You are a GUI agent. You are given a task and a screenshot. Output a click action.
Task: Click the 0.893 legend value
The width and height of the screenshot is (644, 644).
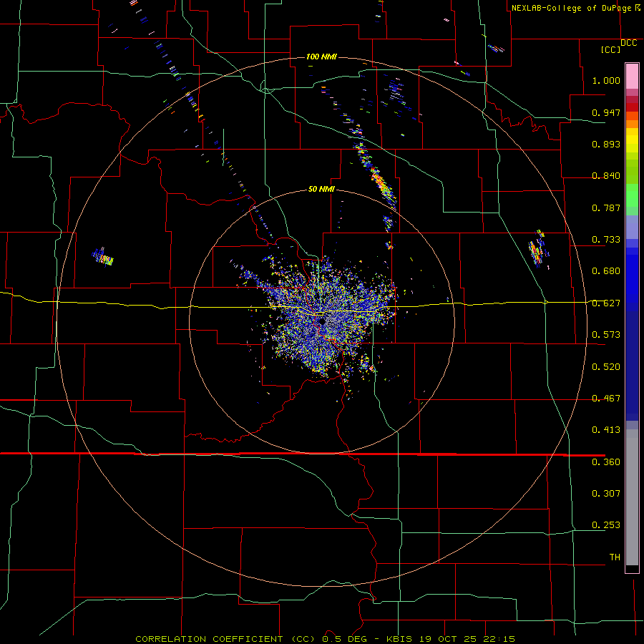coord(606,144)
